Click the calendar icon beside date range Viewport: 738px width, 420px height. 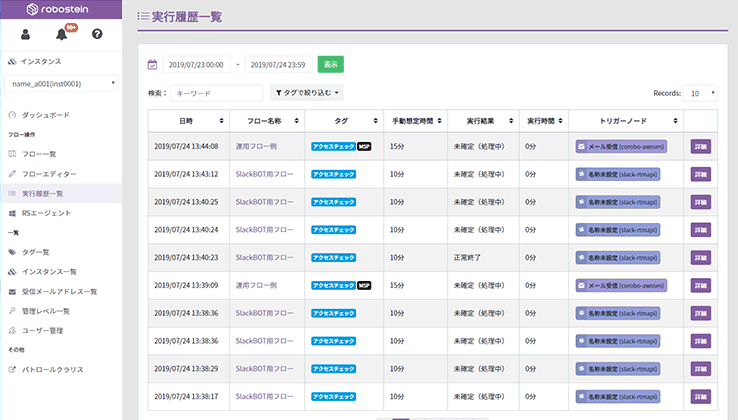152,65
